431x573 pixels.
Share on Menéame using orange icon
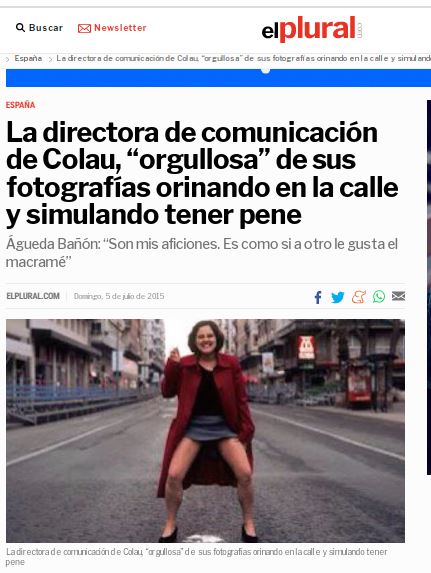click(x=359, y=297)
